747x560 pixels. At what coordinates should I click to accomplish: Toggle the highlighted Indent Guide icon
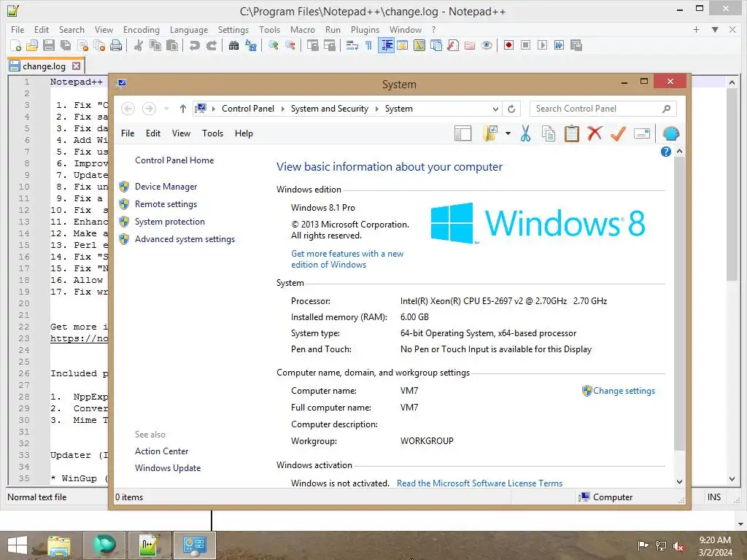click(x=387, y=45)
